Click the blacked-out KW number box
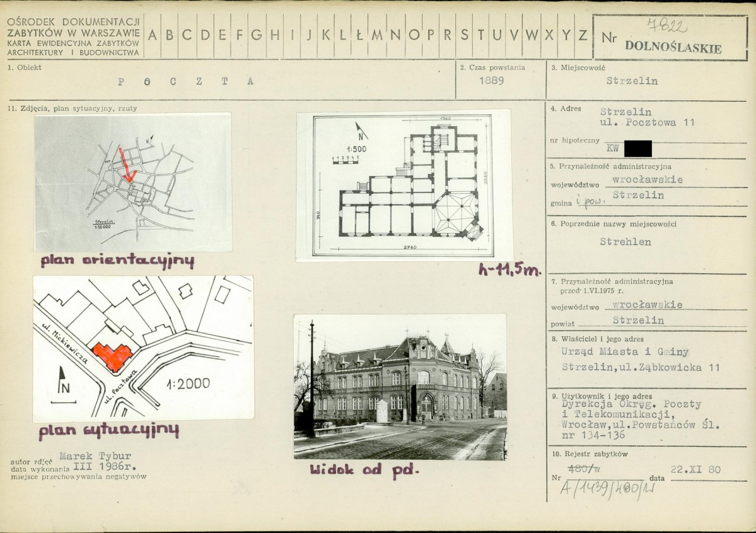Image resolution: width=756 pixels, height=533 pixels. (x=638, y=149)
